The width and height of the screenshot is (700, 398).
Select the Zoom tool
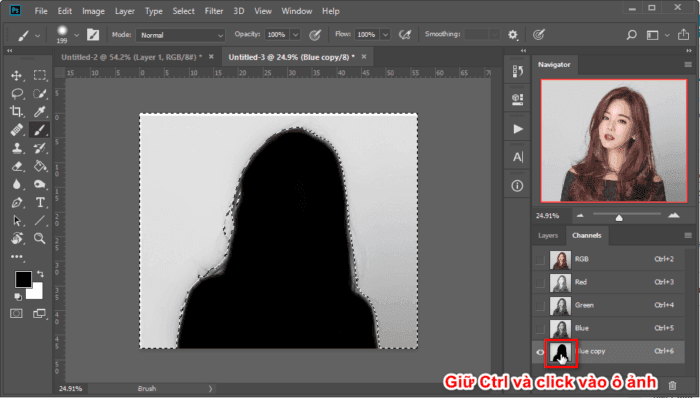(40, 238)
